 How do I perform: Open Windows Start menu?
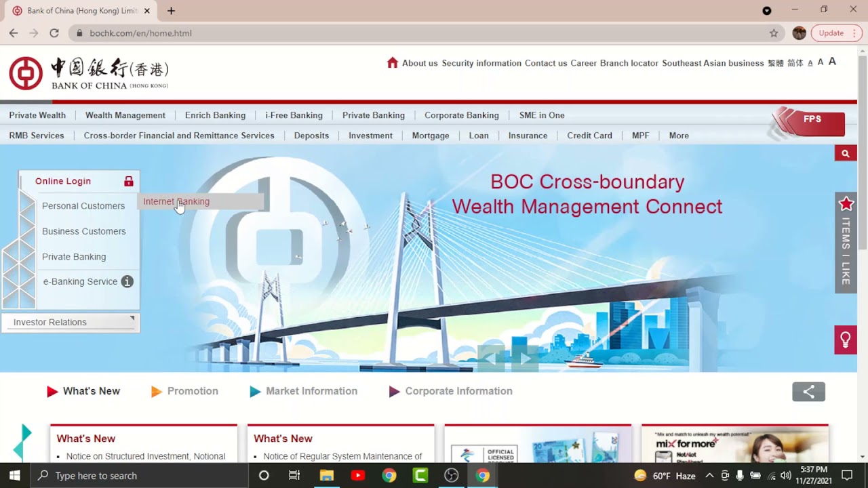pyautogui.click(x=14, y=476)
